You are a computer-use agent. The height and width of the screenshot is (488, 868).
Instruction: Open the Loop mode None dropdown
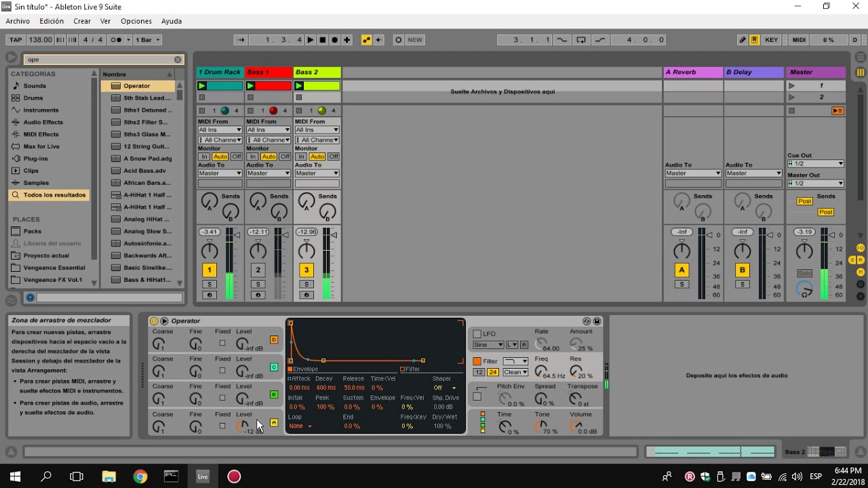(300, 426)
